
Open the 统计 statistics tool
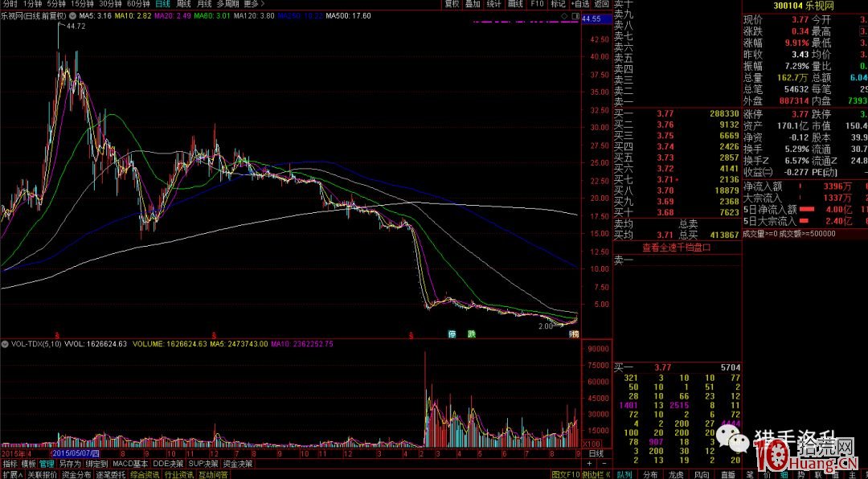(x=493, y=4)
